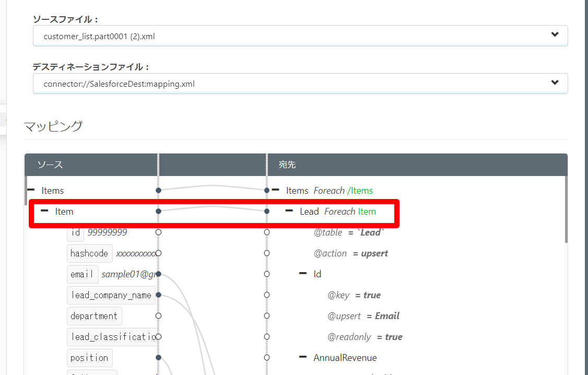Select the source position field

[x=90, y=358]
